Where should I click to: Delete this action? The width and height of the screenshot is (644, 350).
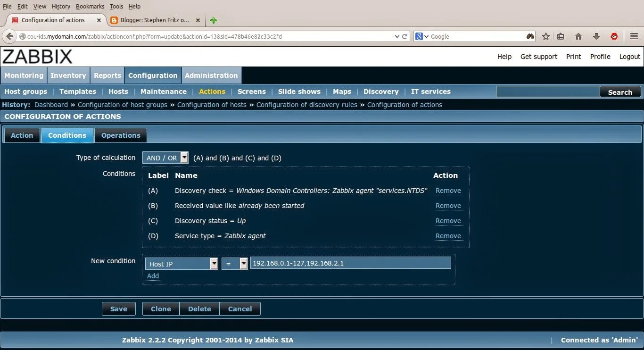point(199,309)
